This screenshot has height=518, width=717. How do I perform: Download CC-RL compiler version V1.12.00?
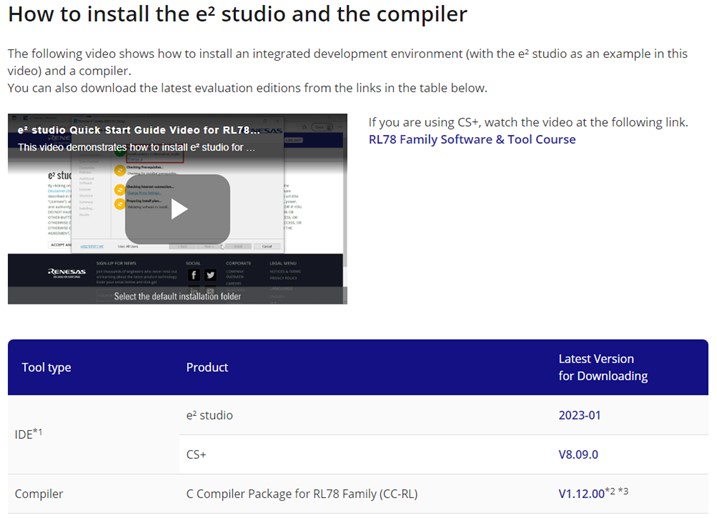coord(581,494)
